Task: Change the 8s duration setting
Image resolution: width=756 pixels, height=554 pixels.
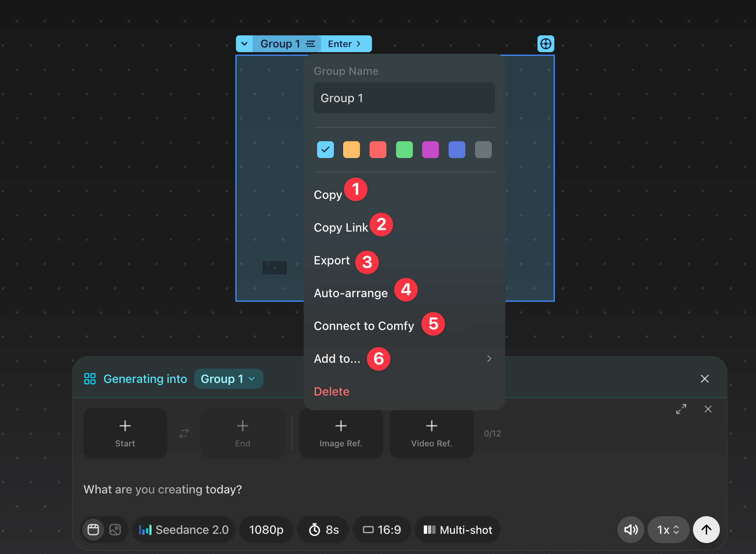Action: pos(323,530)
